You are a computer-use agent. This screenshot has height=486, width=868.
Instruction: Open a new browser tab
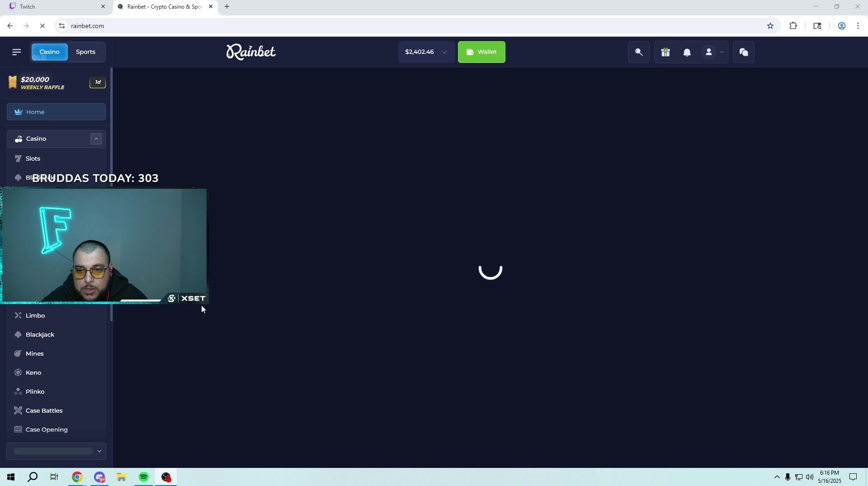(227, 7)
